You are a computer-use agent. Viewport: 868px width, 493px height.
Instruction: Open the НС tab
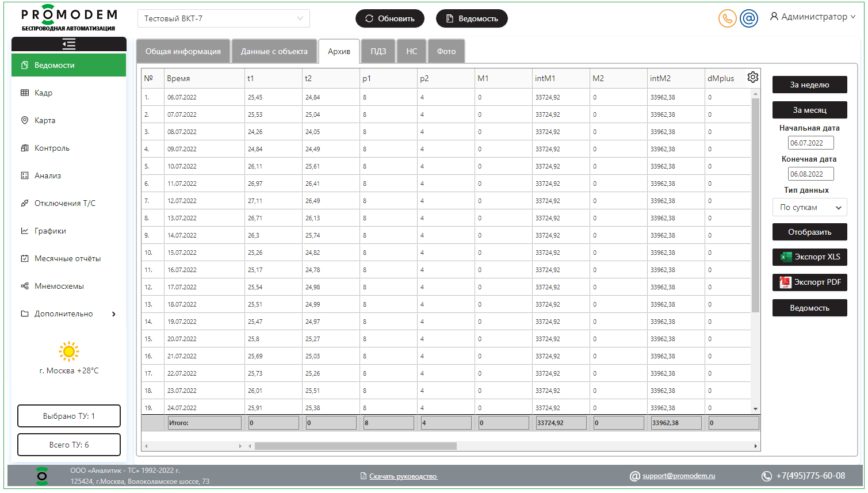pos(412,51)
